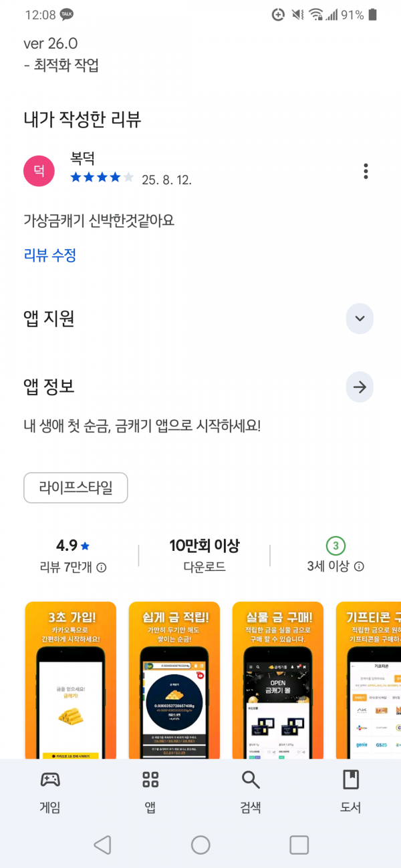
Task: Go to the 도서 books tab
Action: [x=351, y=792]
